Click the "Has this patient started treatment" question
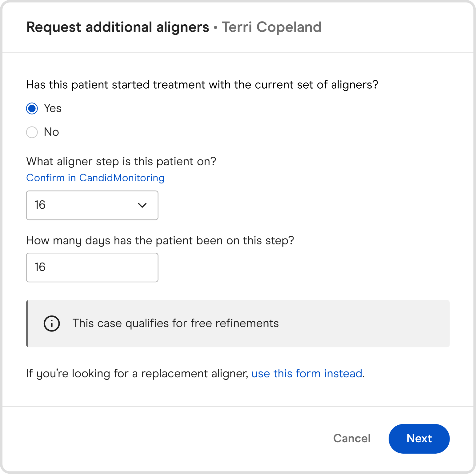This screenshot has height=474, width=476. click(x=202, y=85)
